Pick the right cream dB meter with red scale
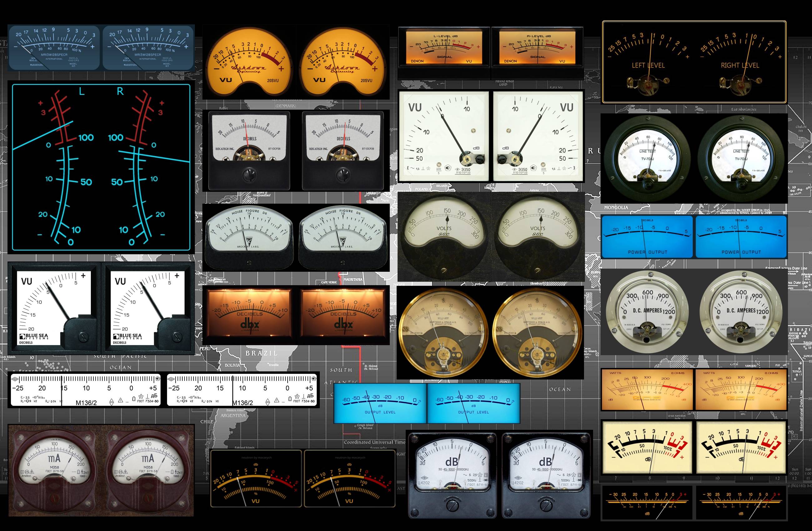Screen dimensions: 812x531 (741, 447)
